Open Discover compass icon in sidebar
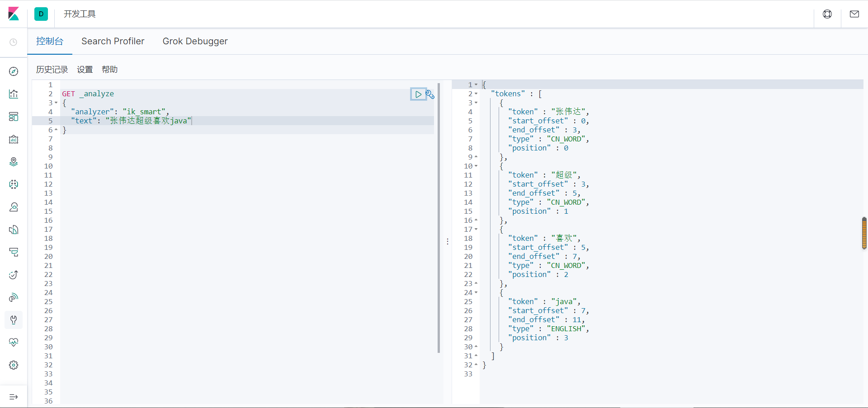The width and height of the screenshot is (868, 408). tap(14, 71)
